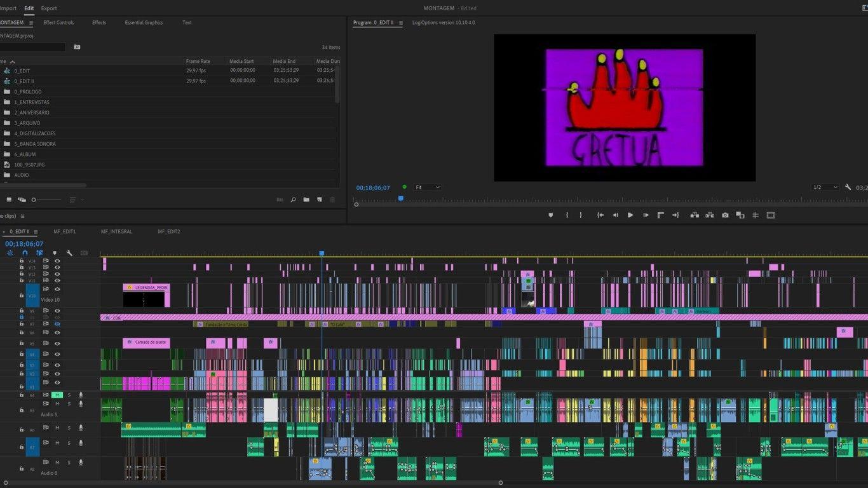Step back one frame
The width and height of the screenshot is (868, 488).
(x=615, y=215)
